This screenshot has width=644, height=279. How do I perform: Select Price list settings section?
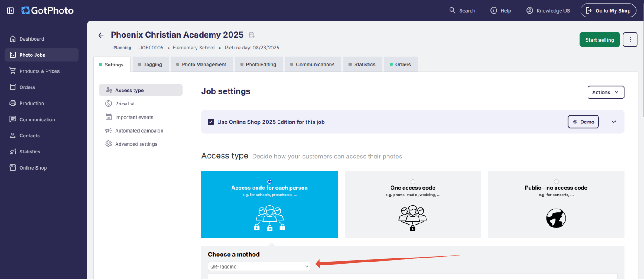click(x=141, y=104)
